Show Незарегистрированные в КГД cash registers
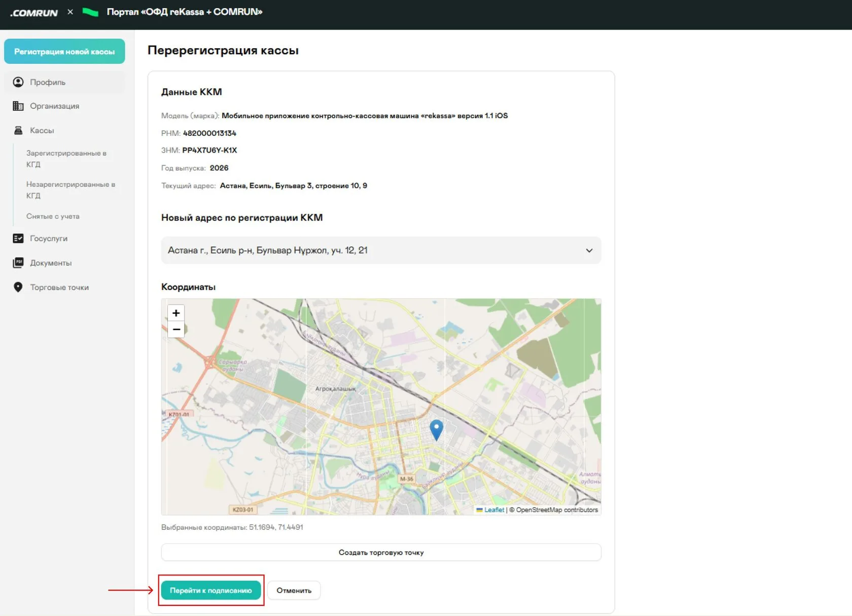The height and width of the screenshot is (616, 852). (70, 190)
